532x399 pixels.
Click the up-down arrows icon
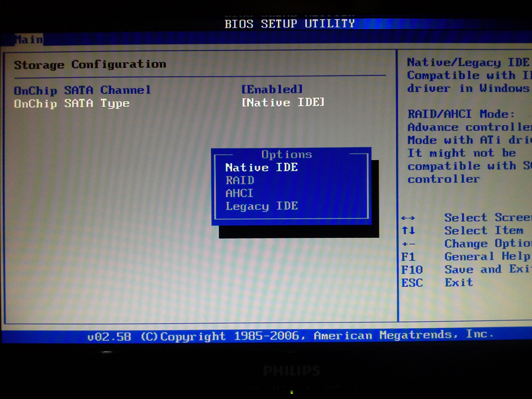point(408,230)
